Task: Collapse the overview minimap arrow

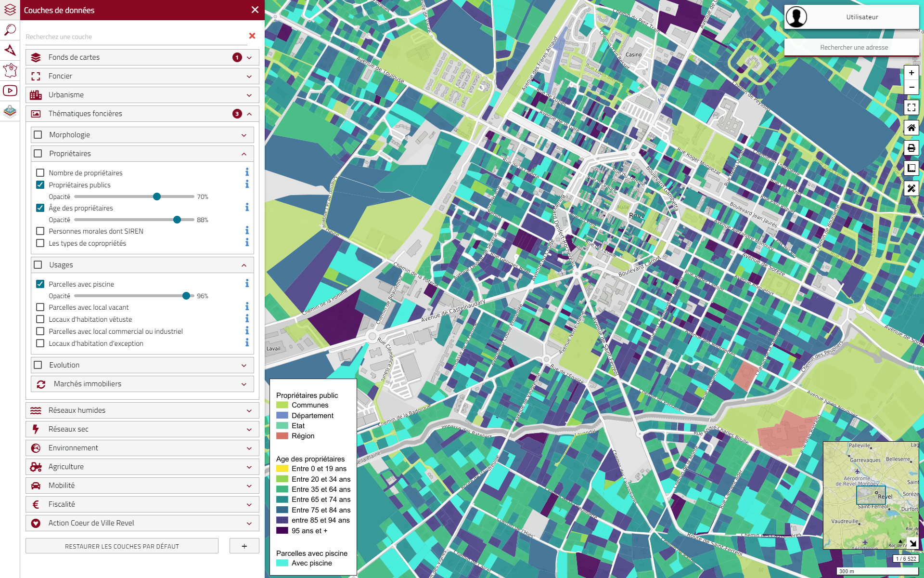Action: point(913,543)
